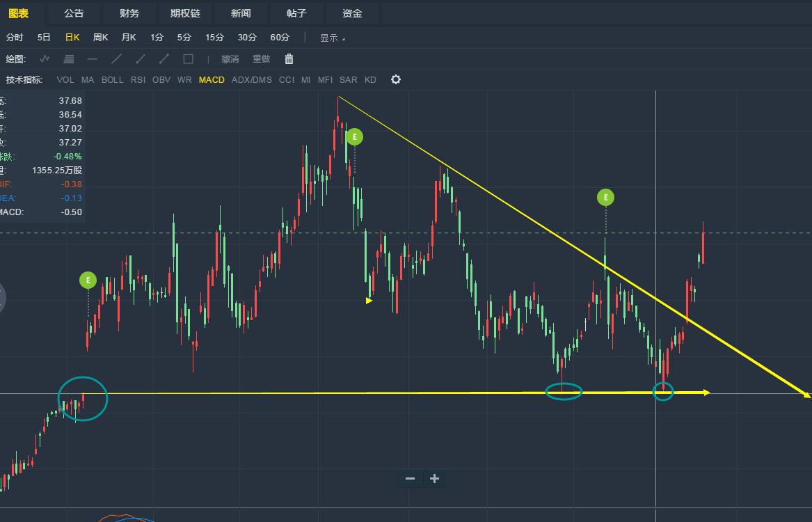The image size is (812, 522).
Task: Open the 公告 tab
Action: (74, 13)
